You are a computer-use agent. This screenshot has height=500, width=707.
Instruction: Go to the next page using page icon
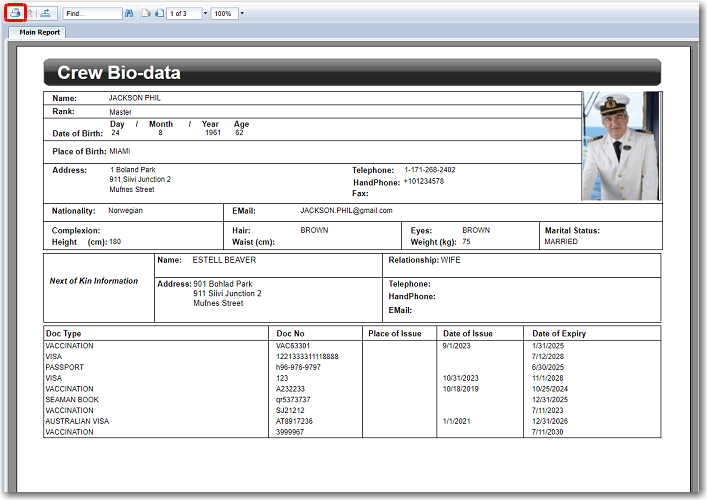[158, 14]
